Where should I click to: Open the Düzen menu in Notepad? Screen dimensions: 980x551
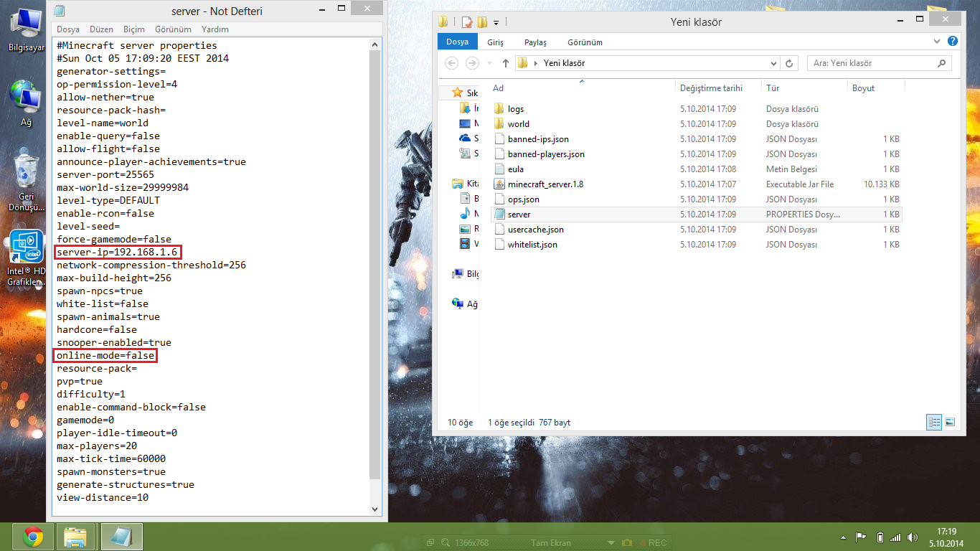click(x=102, y=29)
